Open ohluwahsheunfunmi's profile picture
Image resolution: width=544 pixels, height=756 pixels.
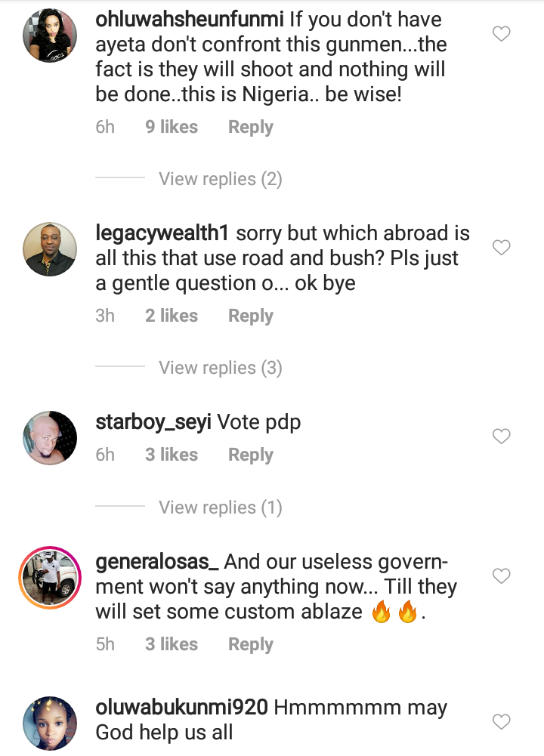pos(49,37)
